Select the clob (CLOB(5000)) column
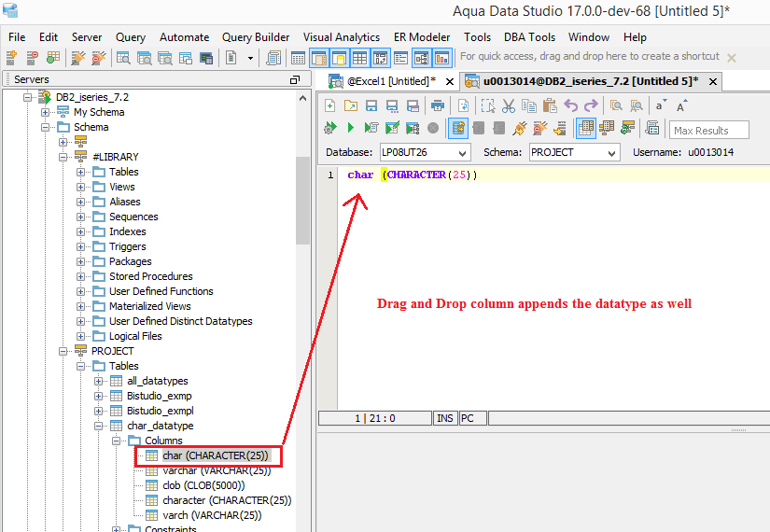 point(203,486)
